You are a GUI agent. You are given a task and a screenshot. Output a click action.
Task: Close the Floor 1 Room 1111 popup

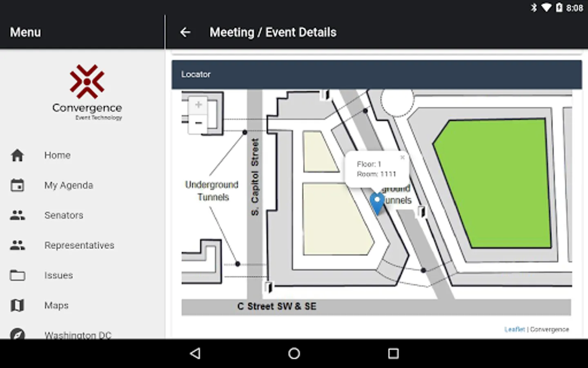[x=402, y=157]
